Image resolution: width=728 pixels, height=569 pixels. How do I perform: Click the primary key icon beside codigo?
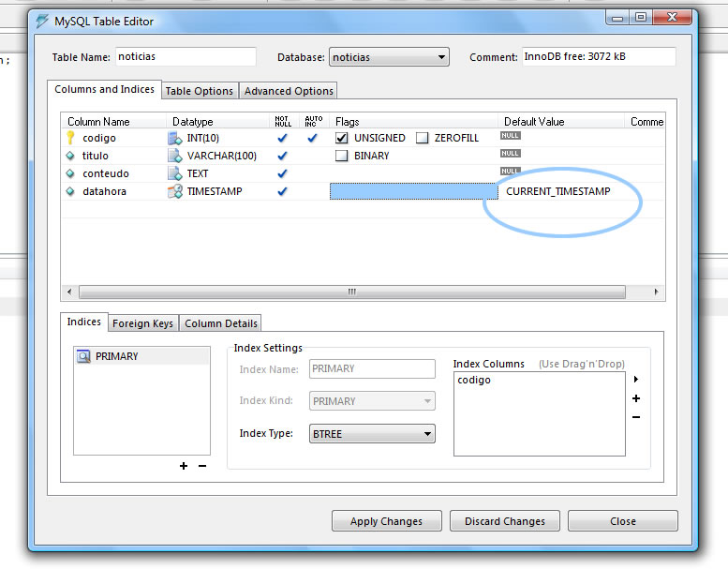[70, 138]
